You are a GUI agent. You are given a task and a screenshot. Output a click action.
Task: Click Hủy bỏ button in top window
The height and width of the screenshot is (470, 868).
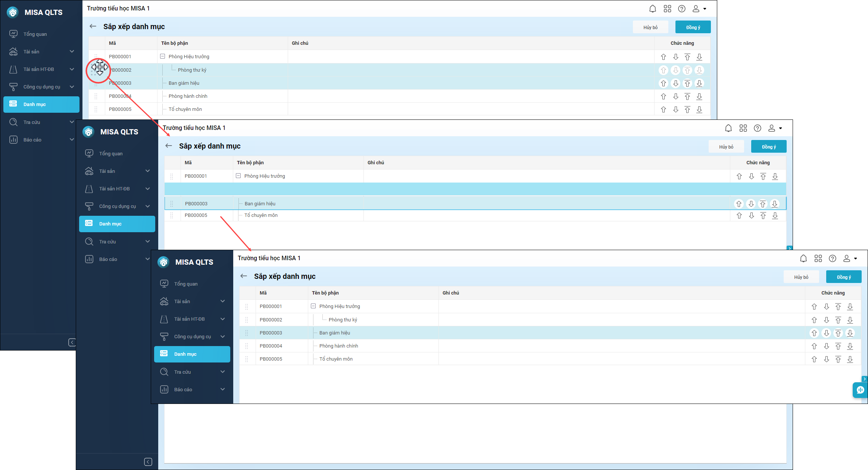tap(650, 27)
